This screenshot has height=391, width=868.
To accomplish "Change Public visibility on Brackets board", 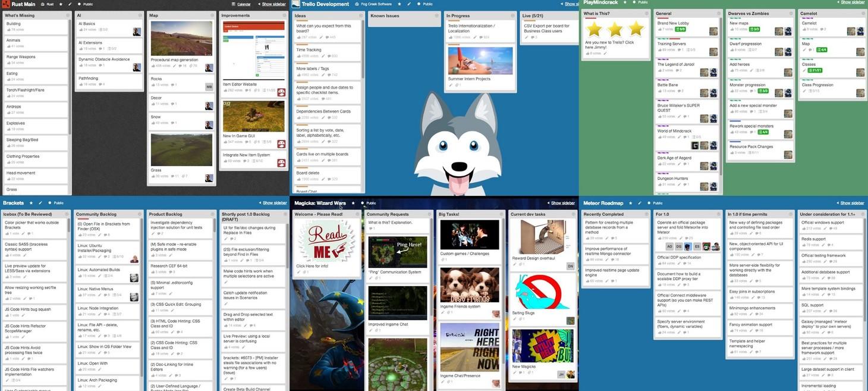I will pyautogui.click(x=55, y=203).
